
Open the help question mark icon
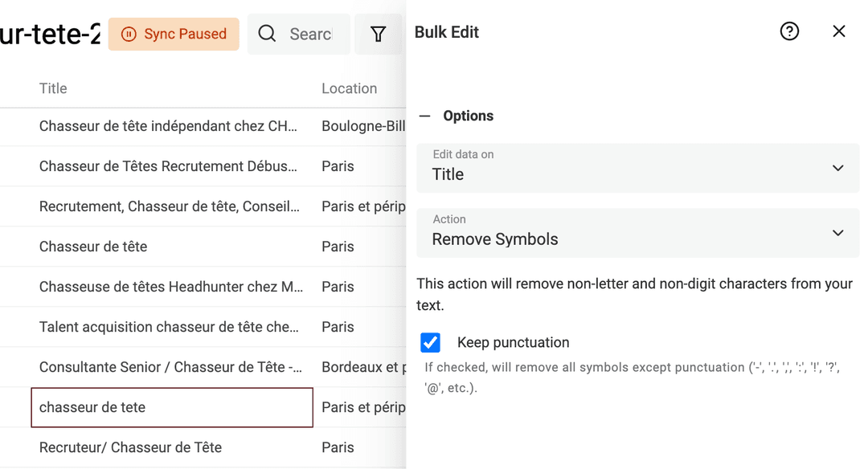coord(789,31)
